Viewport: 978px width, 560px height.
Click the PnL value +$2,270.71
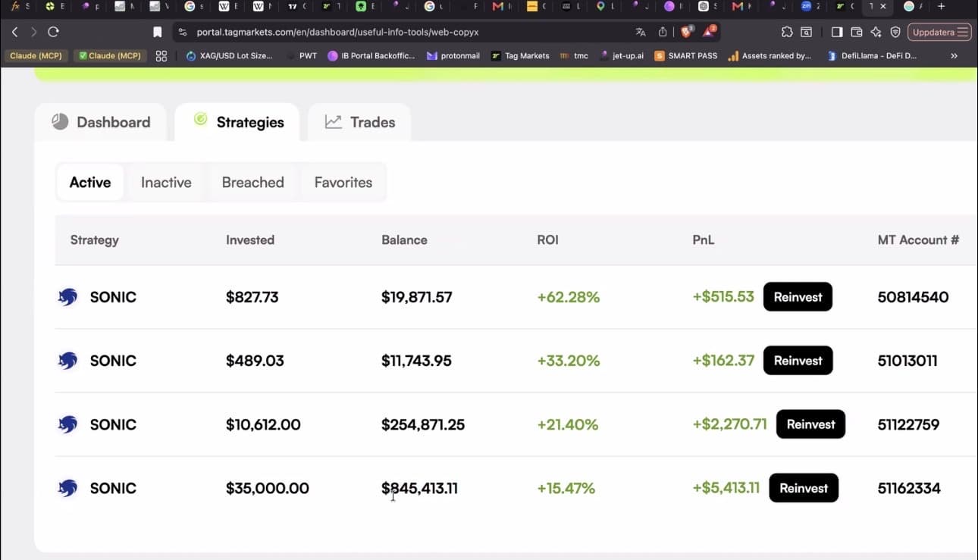(x=730, y=424)
